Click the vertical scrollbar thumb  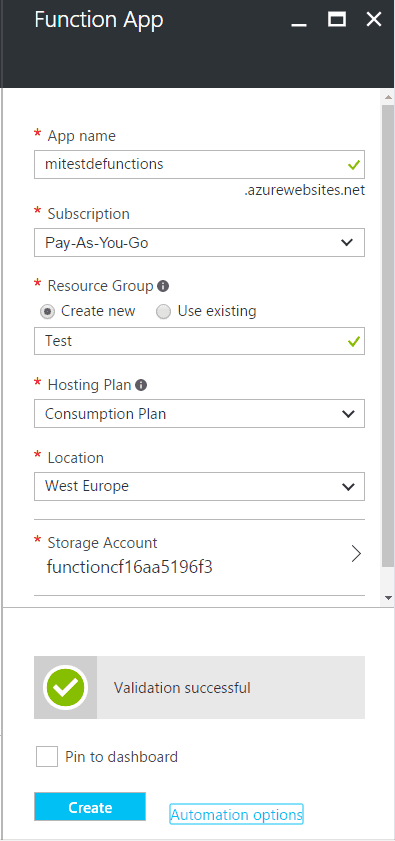pyautogui.click(x=388, y=335)
